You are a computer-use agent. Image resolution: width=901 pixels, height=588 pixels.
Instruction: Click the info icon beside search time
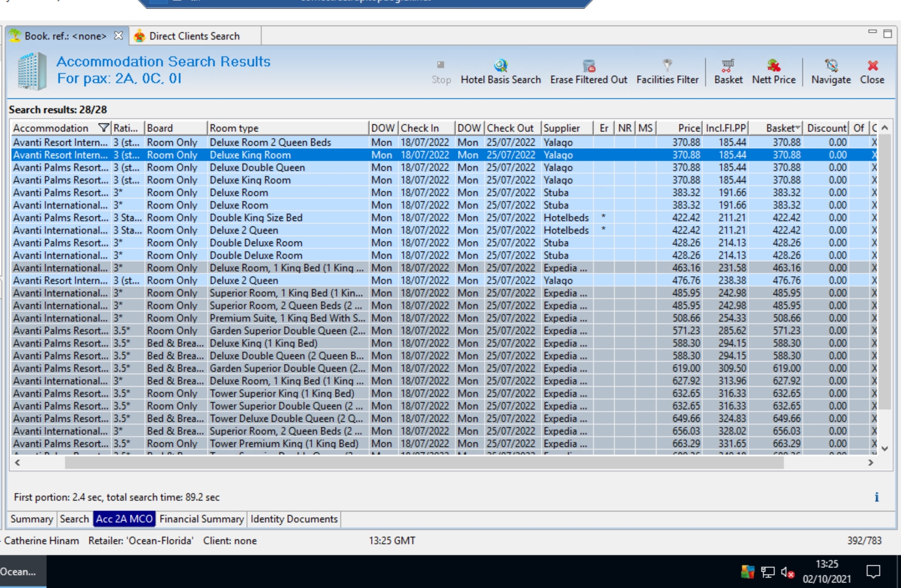point(876,497)
